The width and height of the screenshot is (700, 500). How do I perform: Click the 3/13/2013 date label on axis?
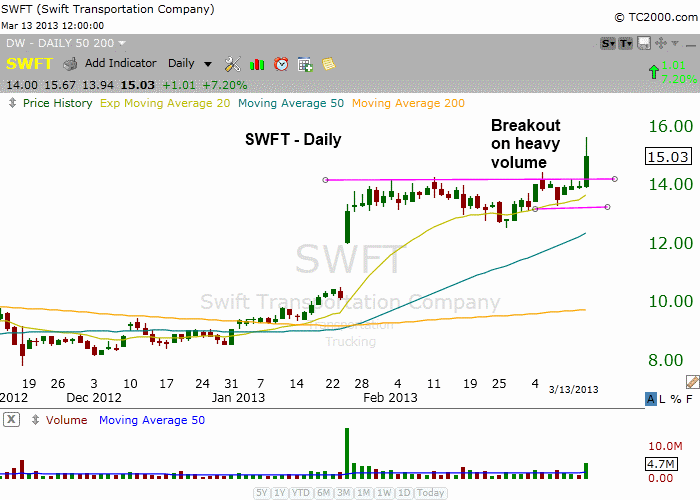click(573, 389)
